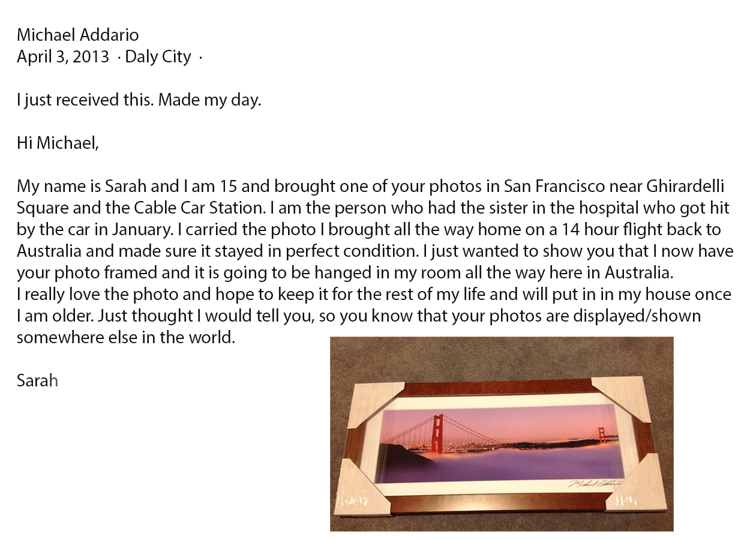Click the April 3, 2013 post date

coord(63,57)
